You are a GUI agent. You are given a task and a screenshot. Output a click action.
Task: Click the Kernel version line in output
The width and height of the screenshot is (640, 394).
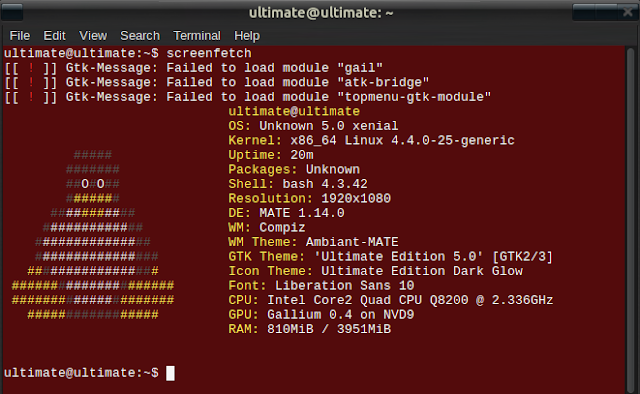coord(371,140)
